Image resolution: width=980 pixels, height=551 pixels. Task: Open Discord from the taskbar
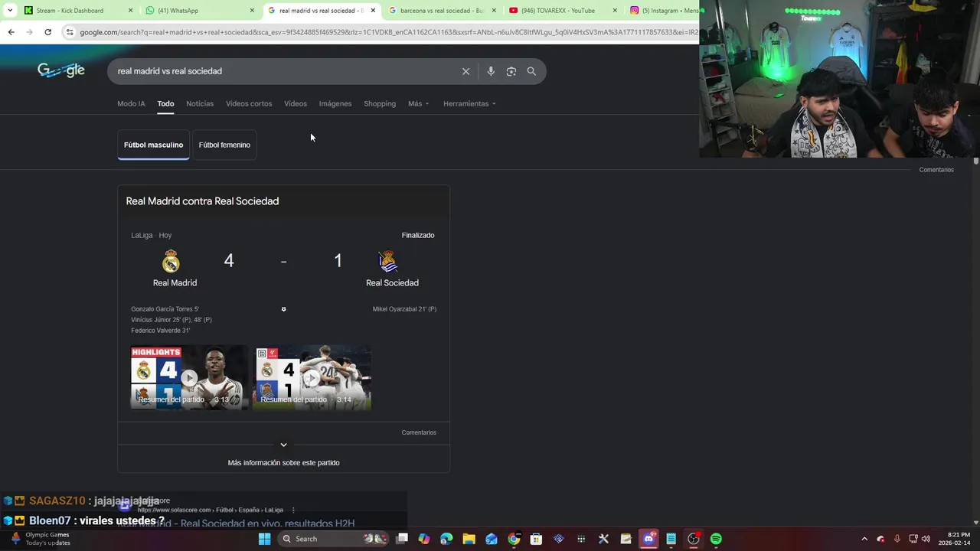[x=648, y=539]
